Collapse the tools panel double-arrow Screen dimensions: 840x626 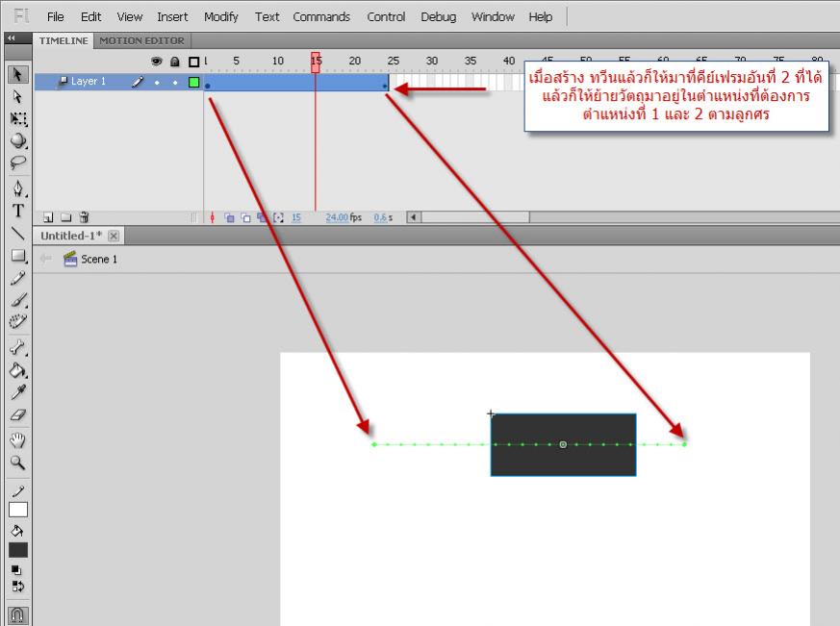(12, 38)
